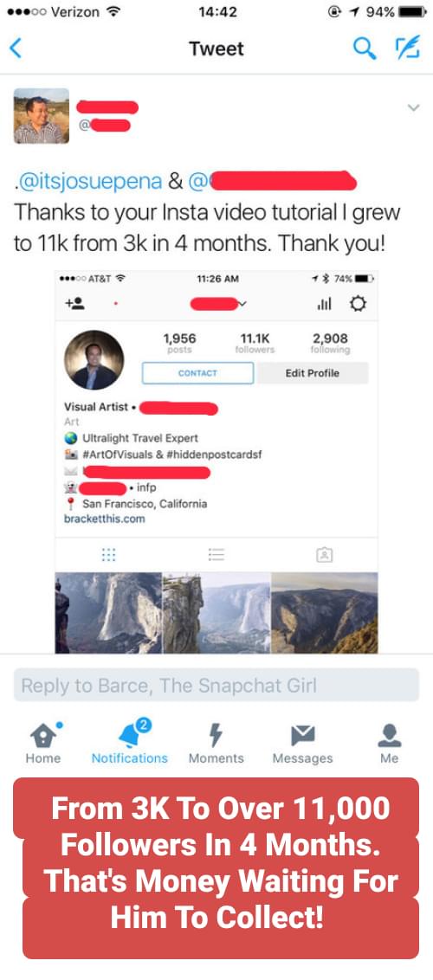Select the Me profile tab

(389, 743)
